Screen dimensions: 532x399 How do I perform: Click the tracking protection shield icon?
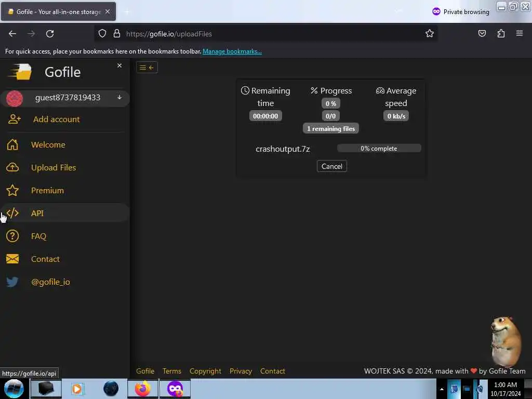[x=102, y=34]
